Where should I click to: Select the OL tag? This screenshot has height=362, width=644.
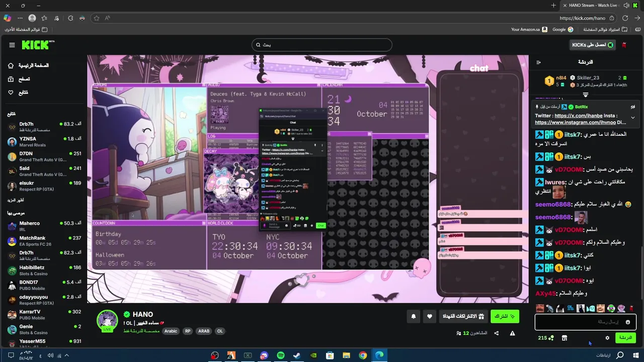[x=219, y=331]
